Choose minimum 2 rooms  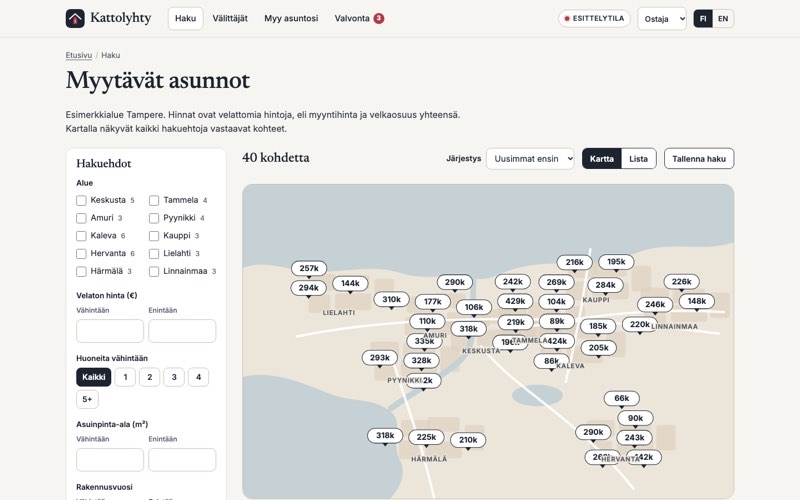tap(149, 377)
